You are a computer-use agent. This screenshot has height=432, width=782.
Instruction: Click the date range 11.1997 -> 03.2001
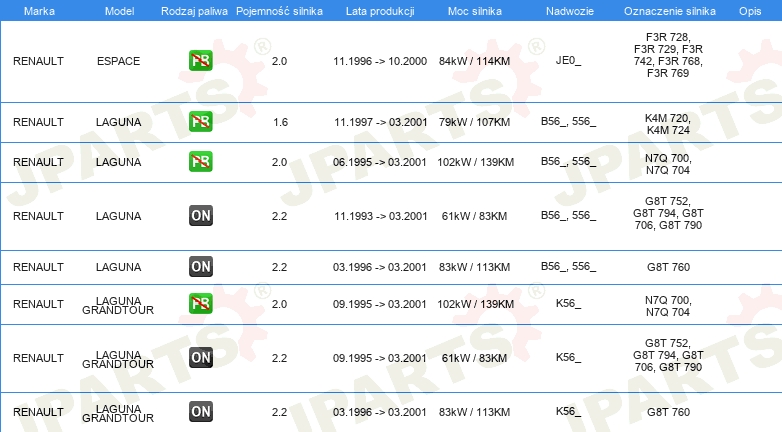click(381, 122)
